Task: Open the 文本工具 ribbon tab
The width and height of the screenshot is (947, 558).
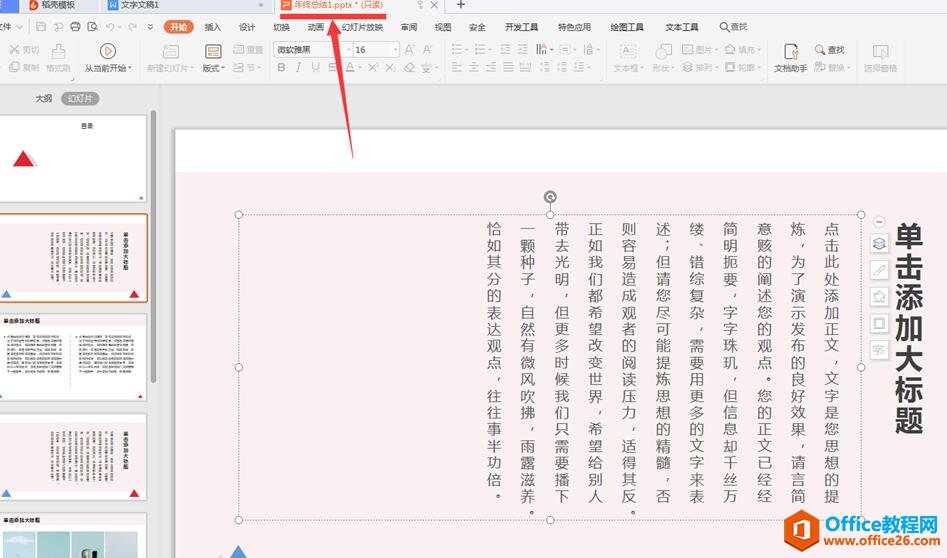Action: click(682, 27)
